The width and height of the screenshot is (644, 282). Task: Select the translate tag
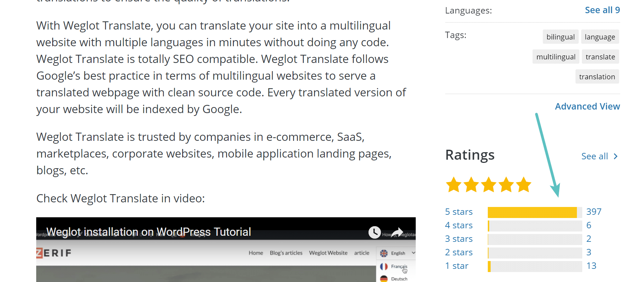pos(600,57)
